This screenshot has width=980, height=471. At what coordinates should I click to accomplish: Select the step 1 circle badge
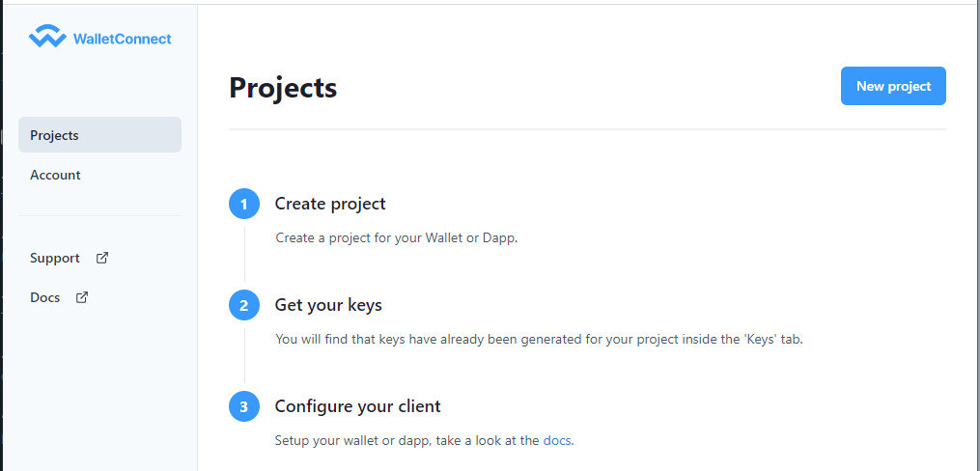click(244, 204)
